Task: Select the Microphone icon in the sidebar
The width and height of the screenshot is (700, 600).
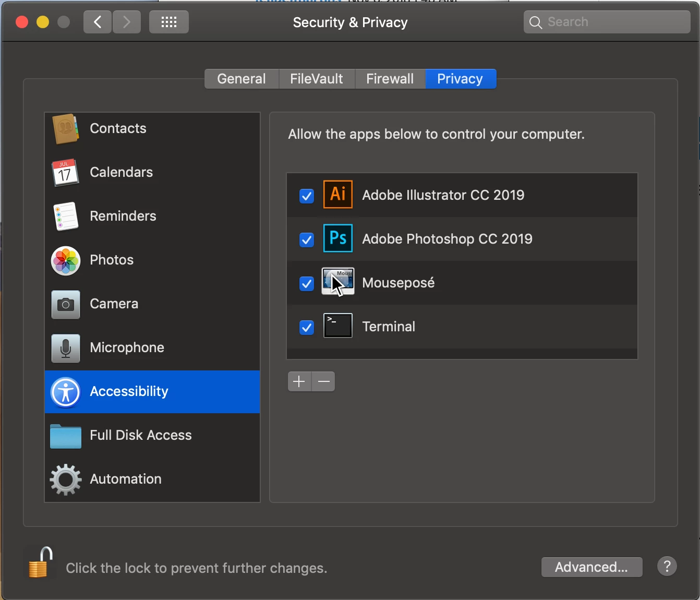Action: pyautogui.click(x=66, y=348)
